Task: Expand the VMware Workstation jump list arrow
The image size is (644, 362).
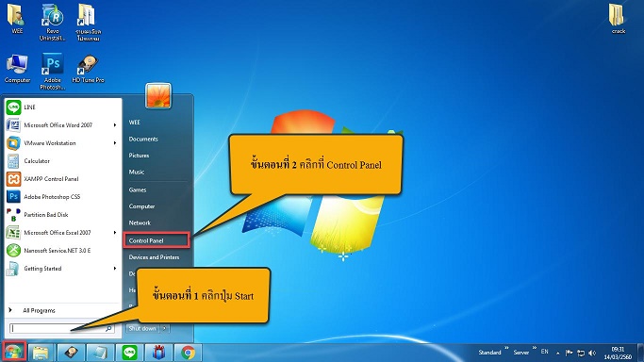Action: click(115, 143)
